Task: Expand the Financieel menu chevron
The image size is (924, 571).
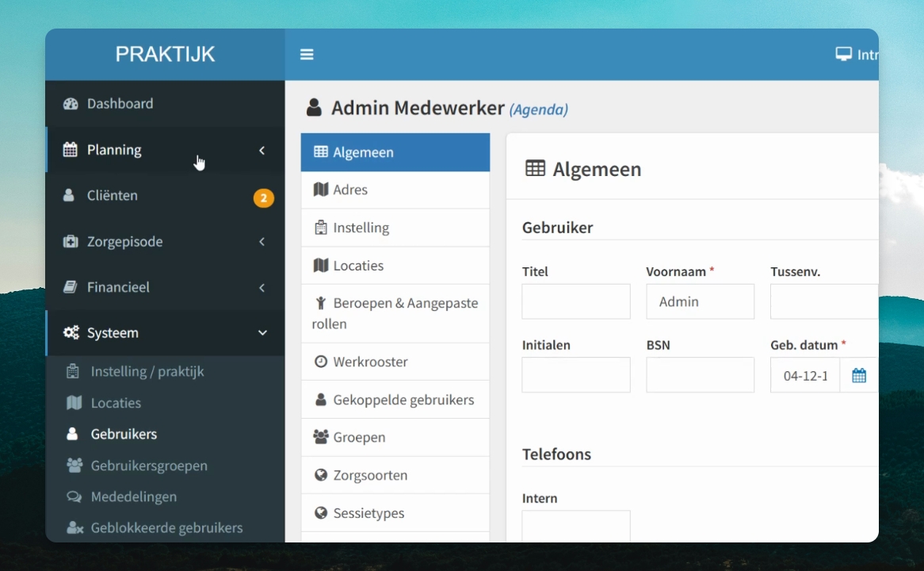Action: 262,288
